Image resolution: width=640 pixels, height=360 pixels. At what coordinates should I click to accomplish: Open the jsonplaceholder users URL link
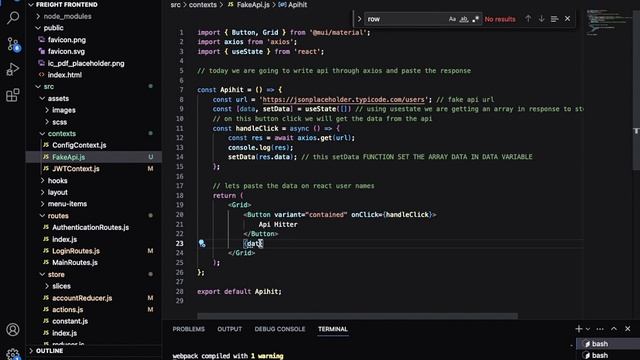pyautogui.click(x=343, y=100)
